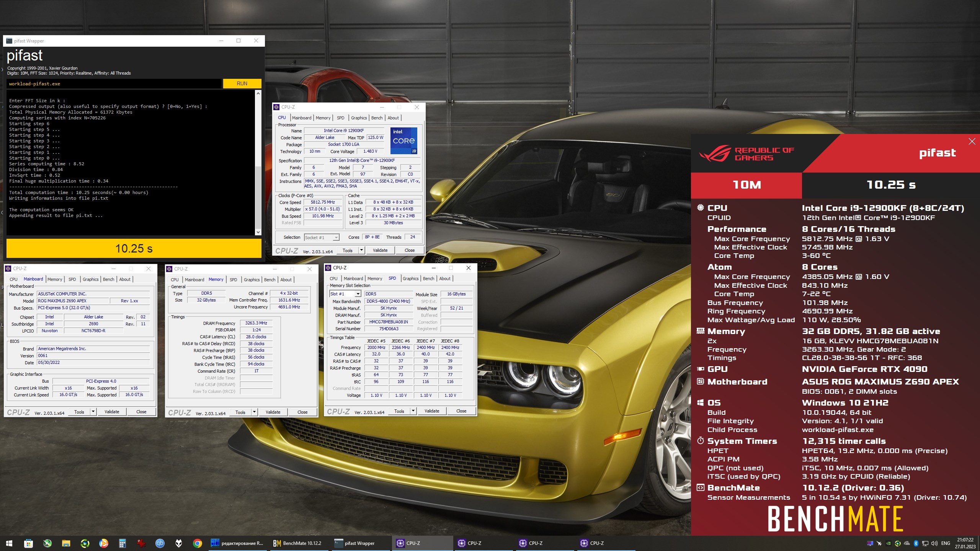This screenshot has height=551, width=980.
Task: Click the workload-pifast.exe input field
Action: point(114,83)
